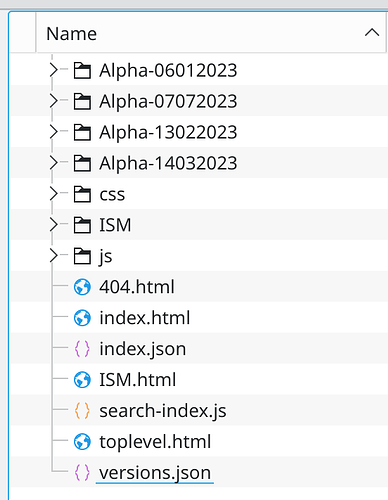Click the ISM folder icon
The width and height of the screenshot is (388, 500).
coord(82,225)
